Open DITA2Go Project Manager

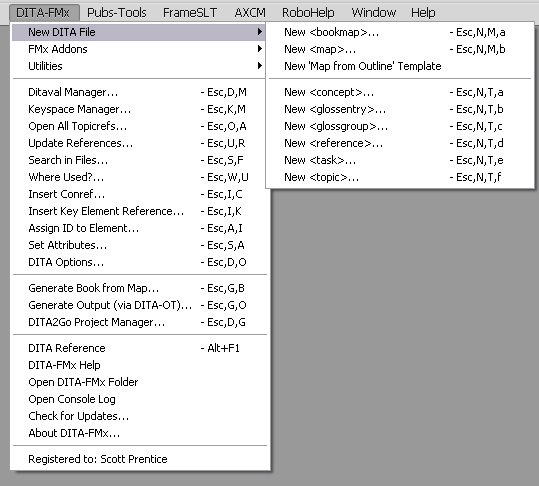point(140,322)
